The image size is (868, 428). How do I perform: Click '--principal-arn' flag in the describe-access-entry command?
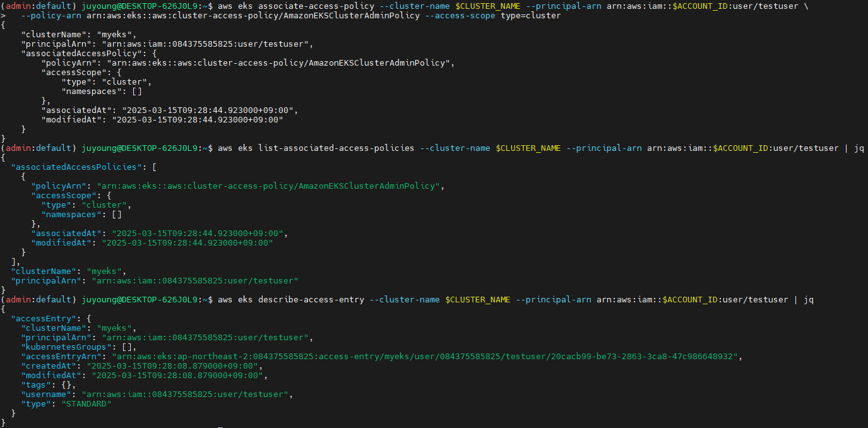pos(553,299)
